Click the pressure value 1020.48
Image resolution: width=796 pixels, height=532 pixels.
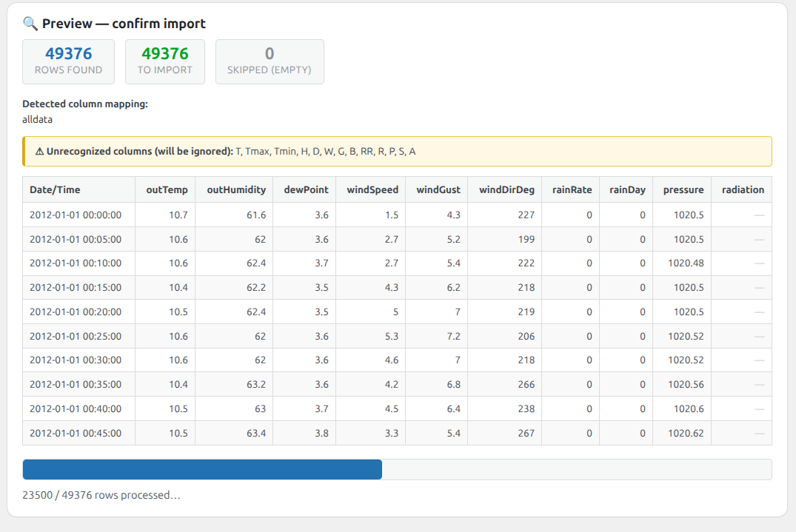click(x=686, y=263)
